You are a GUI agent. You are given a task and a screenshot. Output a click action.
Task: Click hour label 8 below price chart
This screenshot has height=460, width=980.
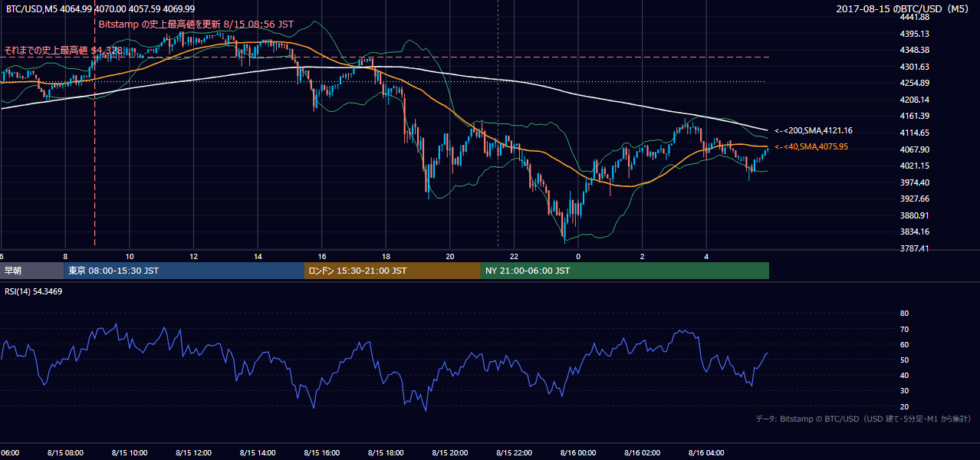[x=65, y=256]
